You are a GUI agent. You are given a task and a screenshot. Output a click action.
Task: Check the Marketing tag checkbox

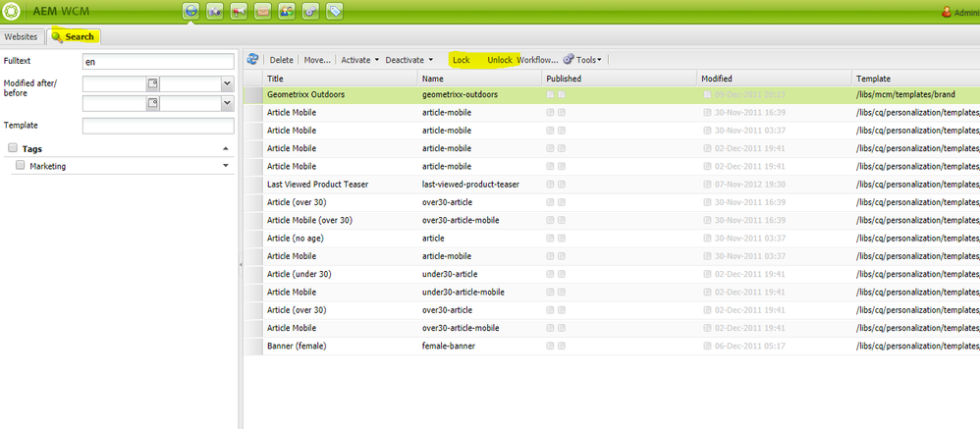tap(20, 166)
